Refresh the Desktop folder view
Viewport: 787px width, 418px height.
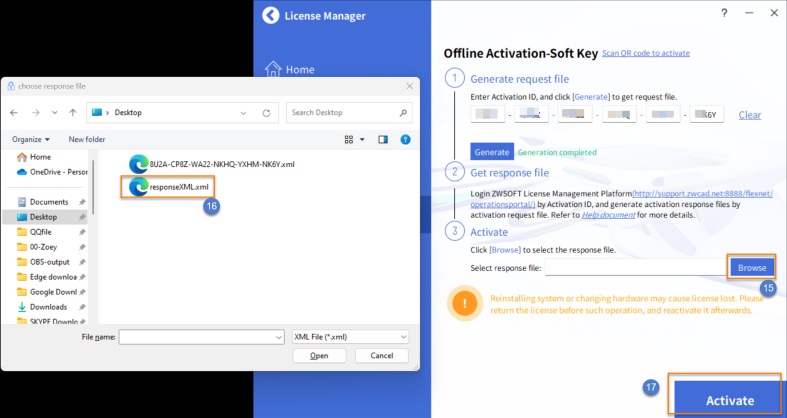pos(267,113)
